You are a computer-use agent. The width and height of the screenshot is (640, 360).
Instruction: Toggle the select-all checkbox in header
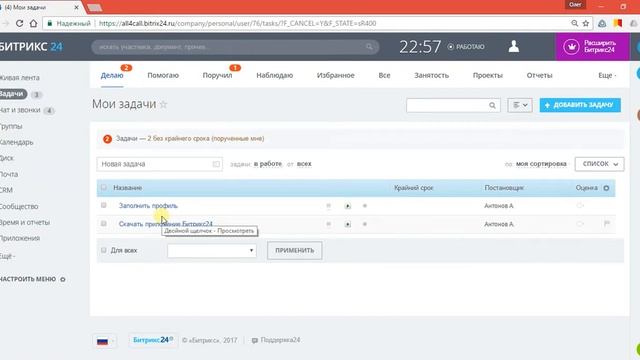(x=104, y=187)
